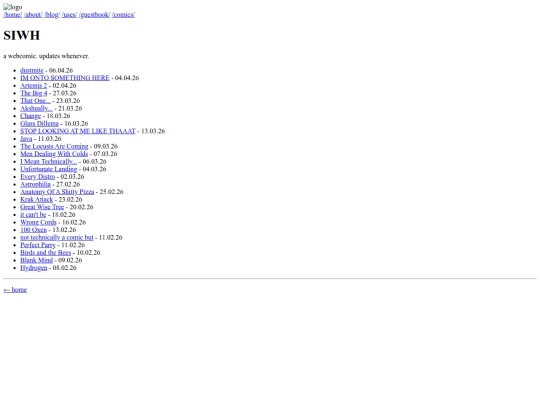Open the /blog/ navigation link

[x=52, y=15]
